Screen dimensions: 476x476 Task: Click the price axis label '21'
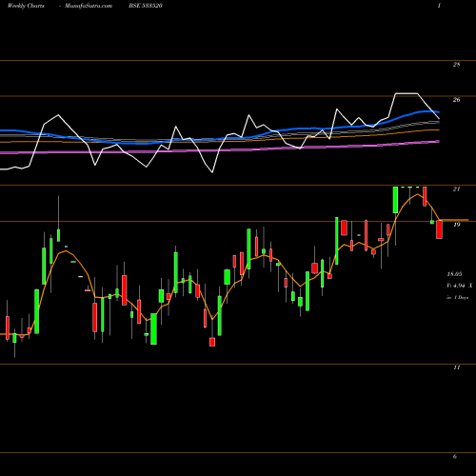456,188
